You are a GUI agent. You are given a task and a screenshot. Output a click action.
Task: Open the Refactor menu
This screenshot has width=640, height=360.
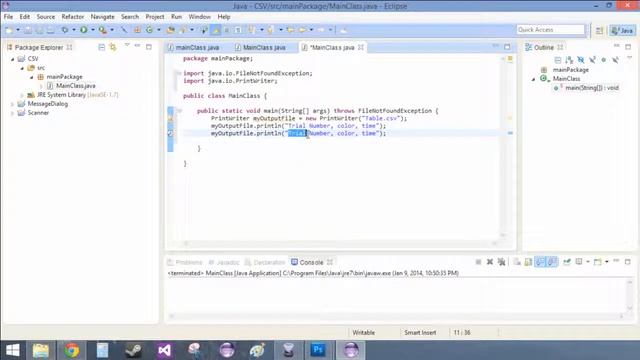73,17
